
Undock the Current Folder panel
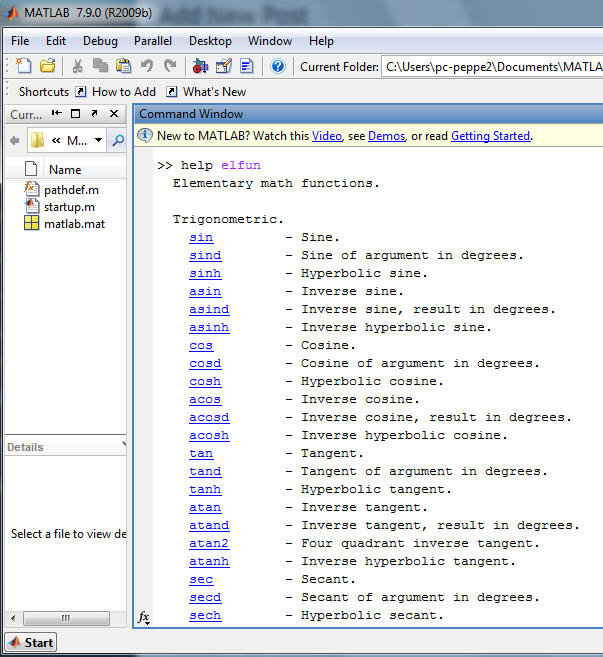(x=94, y=113)
